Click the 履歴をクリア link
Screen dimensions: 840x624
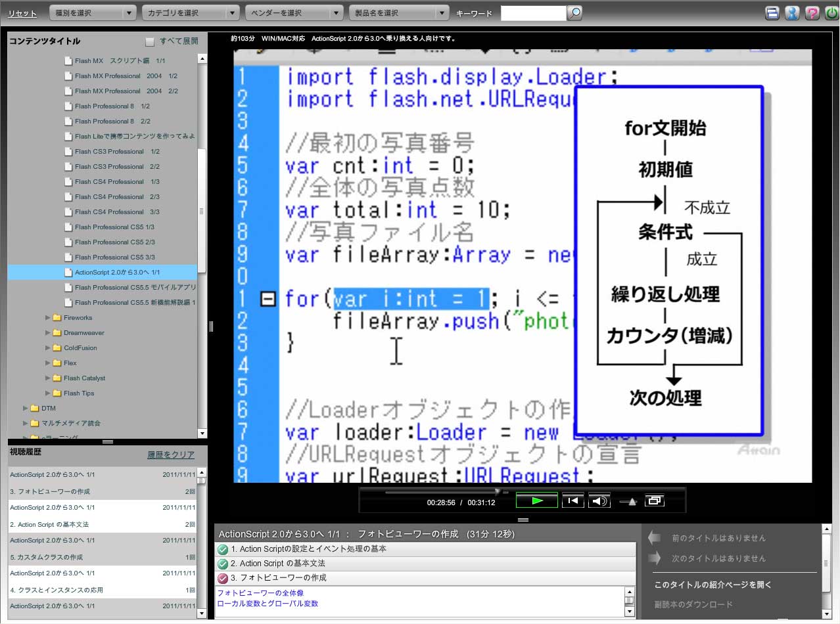[171, 455]
